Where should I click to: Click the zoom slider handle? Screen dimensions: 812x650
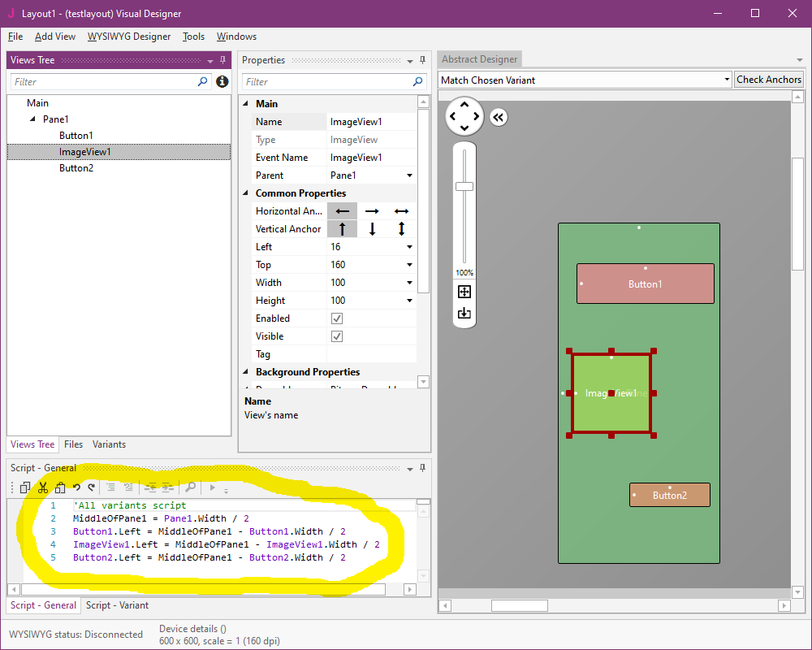[x=464, y=187]
